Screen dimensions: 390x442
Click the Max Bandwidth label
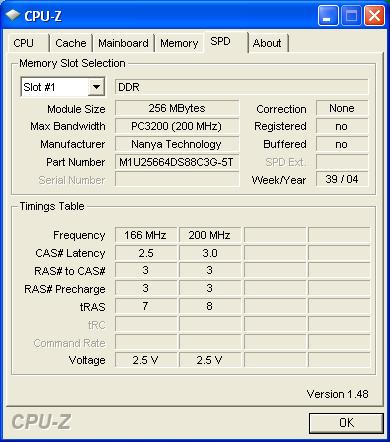pos(68,126)
